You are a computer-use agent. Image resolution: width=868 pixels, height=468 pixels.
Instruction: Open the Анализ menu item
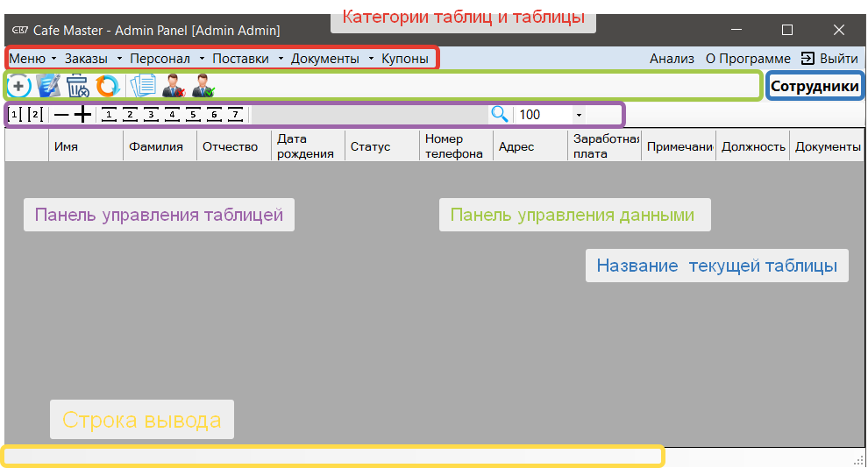672,59
